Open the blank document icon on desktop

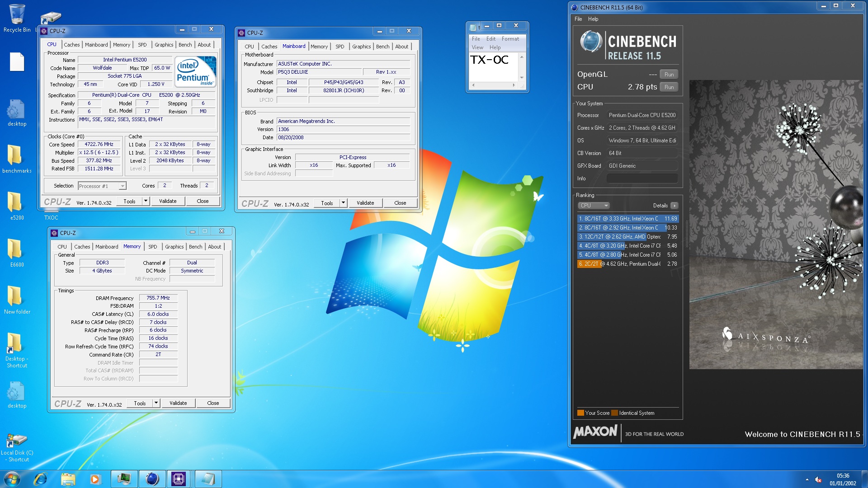pos(17,62)
